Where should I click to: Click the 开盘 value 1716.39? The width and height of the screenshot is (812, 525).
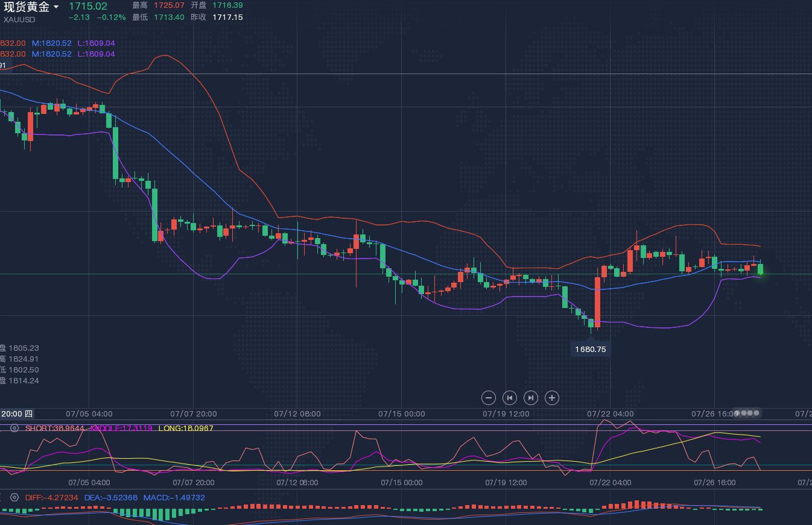point(227,5)
